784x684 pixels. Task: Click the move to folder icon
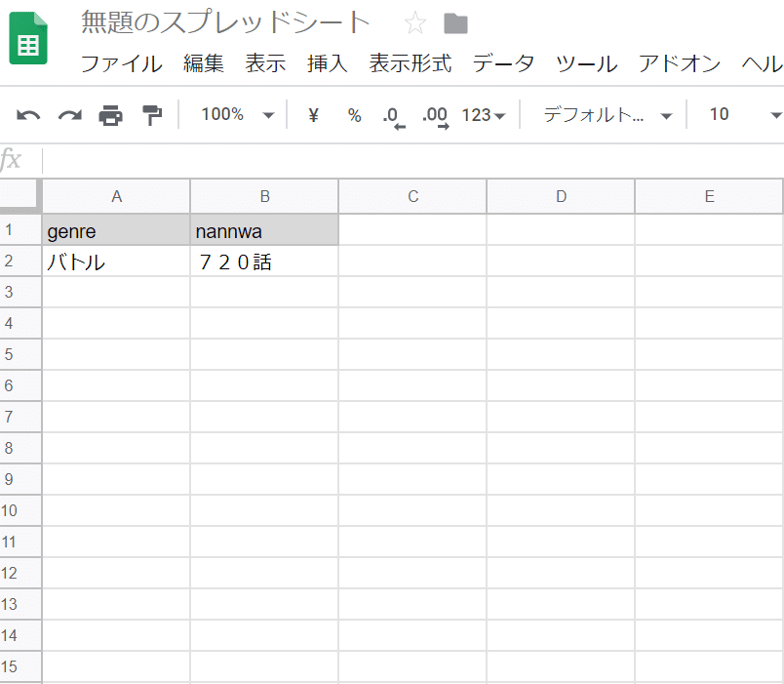point(455,23)
